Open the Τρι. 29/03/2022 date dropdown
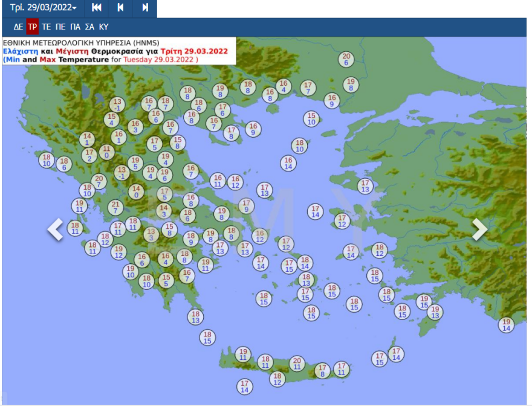This screenshot has width=532, height=407. [x=42, y=8]
